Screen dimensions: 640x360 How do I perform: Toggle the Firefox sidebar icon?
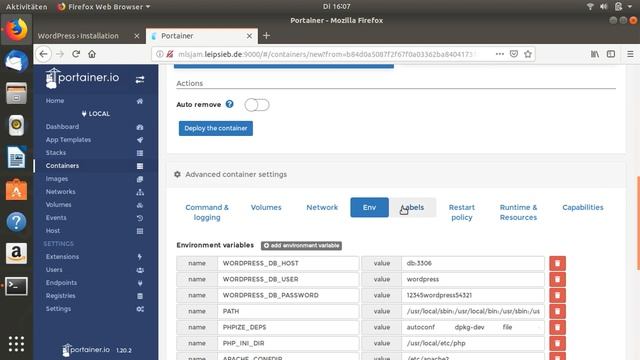pyautogui.click(x=611, y=54)
